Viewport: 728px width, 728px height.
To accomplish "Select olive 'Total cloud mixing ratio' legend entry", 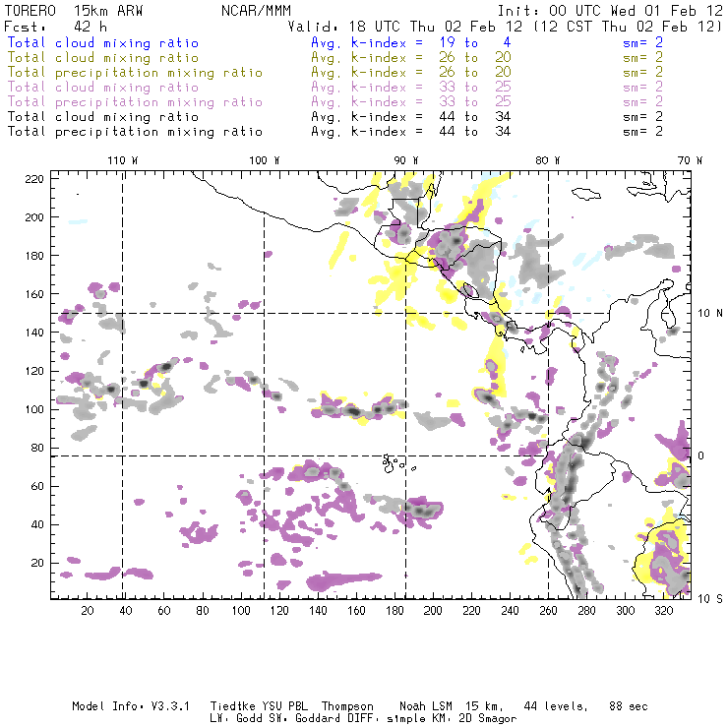I will click(103, 58).
